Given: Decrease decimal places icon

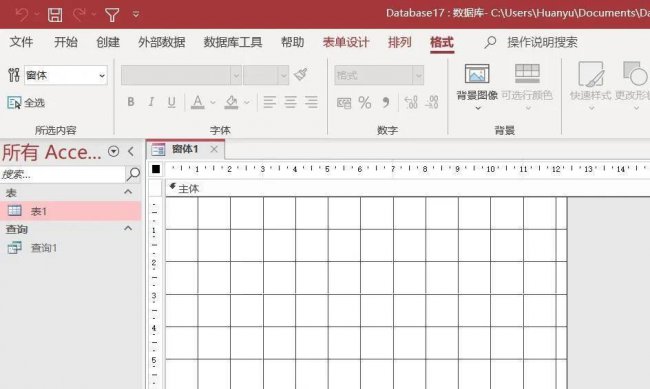Looking at the screenshot, I should [x=432, y=102].
